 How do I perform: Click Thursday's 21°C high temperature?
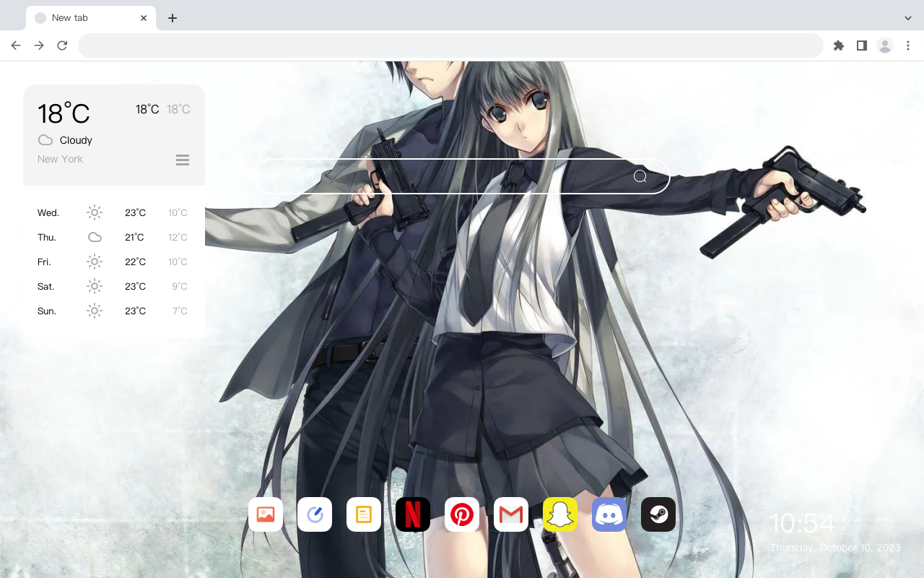pyautogui.click(x=135, y=237)
